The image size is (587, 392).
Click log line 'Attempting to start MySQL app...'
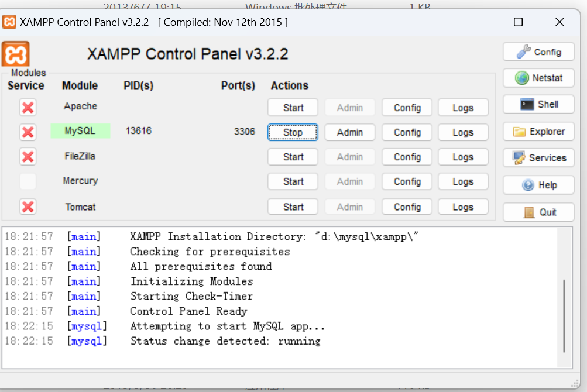coord(227,326)
